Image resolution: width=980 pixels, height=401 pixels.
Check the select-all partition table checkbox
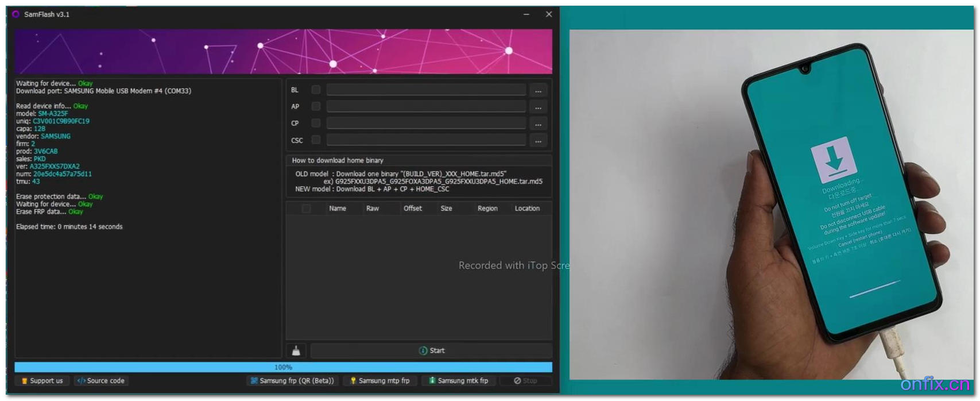pyautogui.click(x=306, y=209)
